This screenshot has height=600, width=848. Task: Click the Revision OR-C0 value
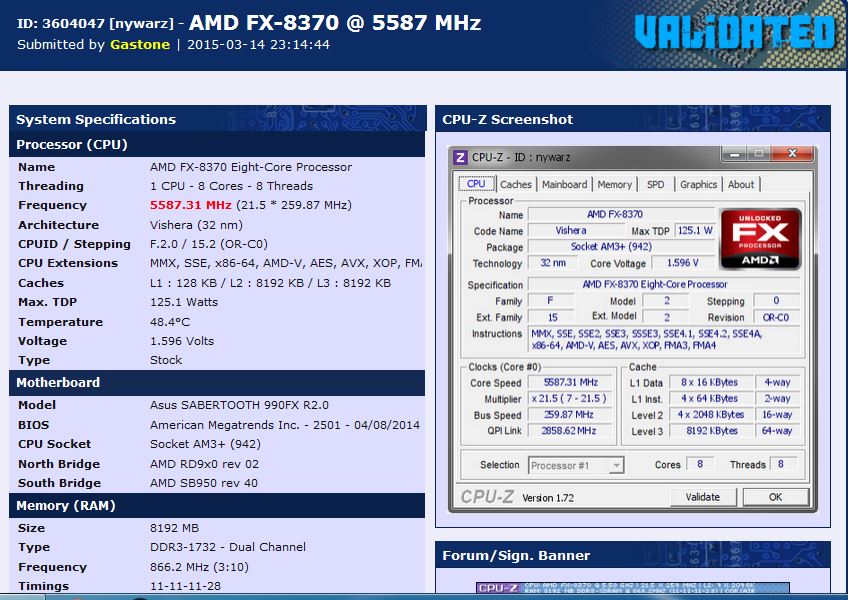(776, 318)
